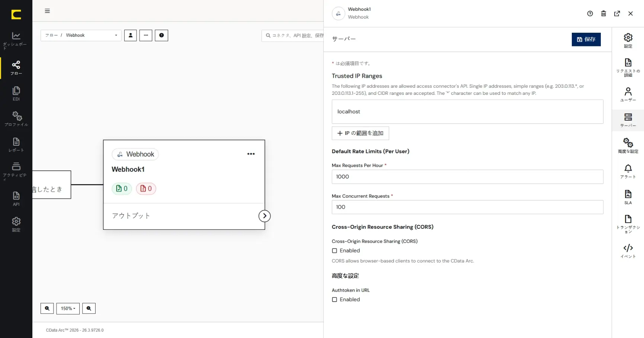Image resolution: width=644 pixels, height=338 pixels.
Task: Click the localhost trusted IP entry
Action: (467, 112)
